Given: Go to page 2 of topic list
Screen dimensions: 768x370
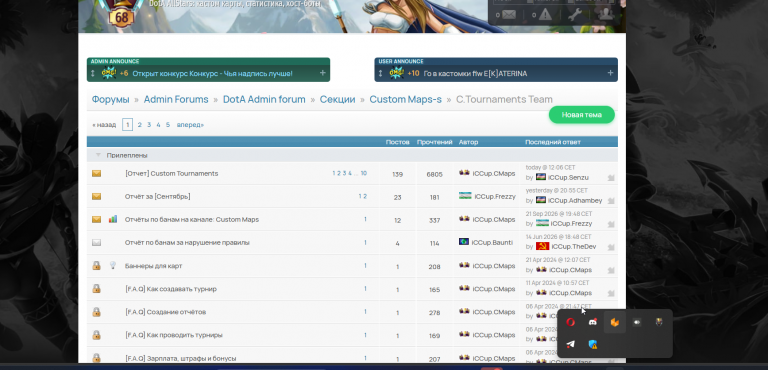Looking at the screenshot, I should coord(140,125).
